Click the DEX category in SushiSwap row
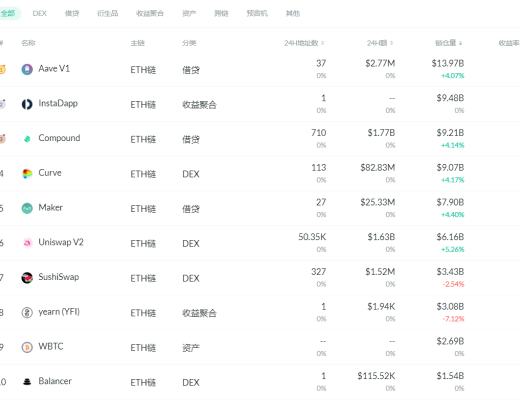The height and width of the screenshot is (400, 520). pyautogui.click(x=191, y=278)
